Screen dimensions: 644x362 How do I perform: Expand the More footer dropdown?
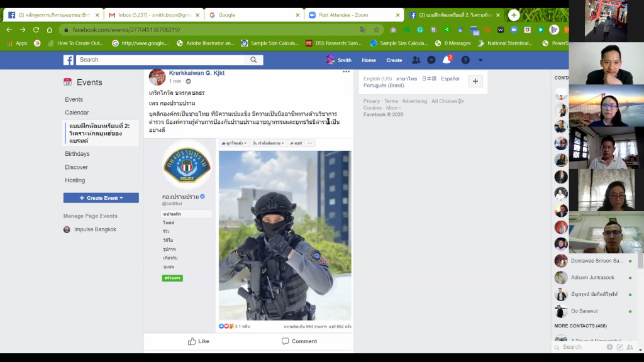393,108
